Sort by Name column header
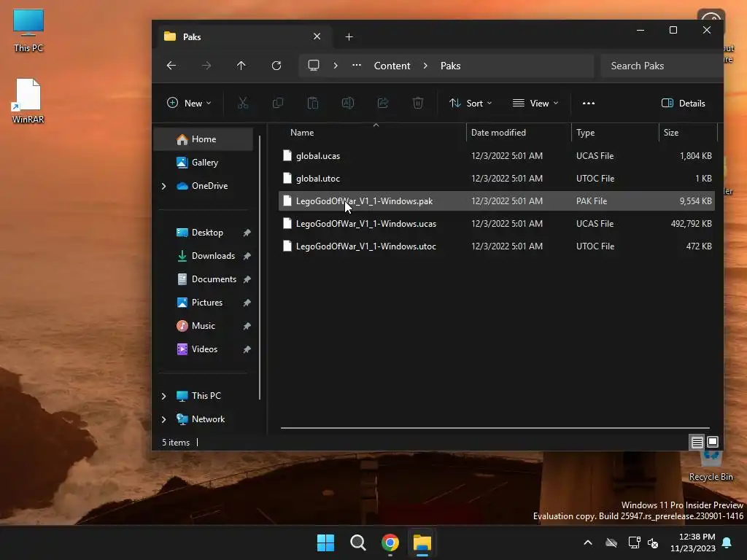747x560 pixels. click(373, 133)
